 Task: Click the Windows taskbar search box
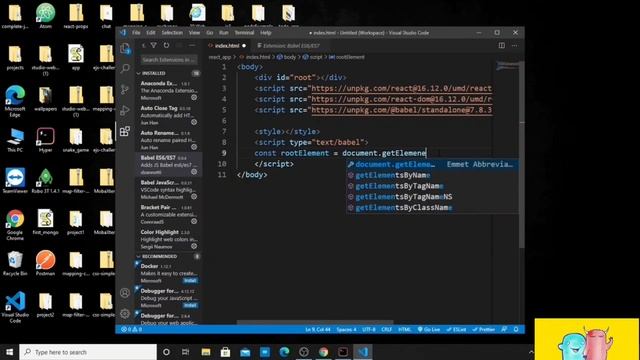[x=88, y=352]
